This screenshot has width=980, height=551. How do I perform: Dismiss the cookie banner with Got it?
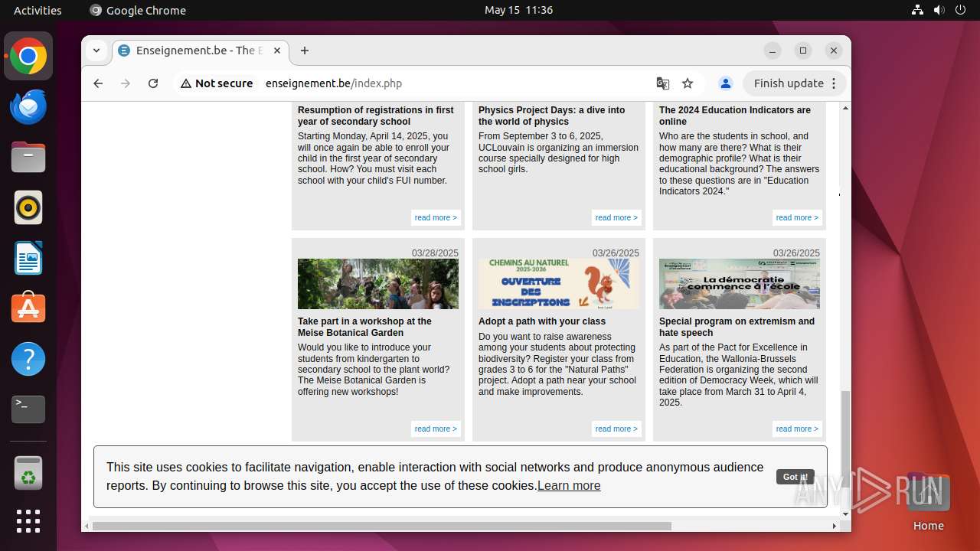(x=795, y=477)
